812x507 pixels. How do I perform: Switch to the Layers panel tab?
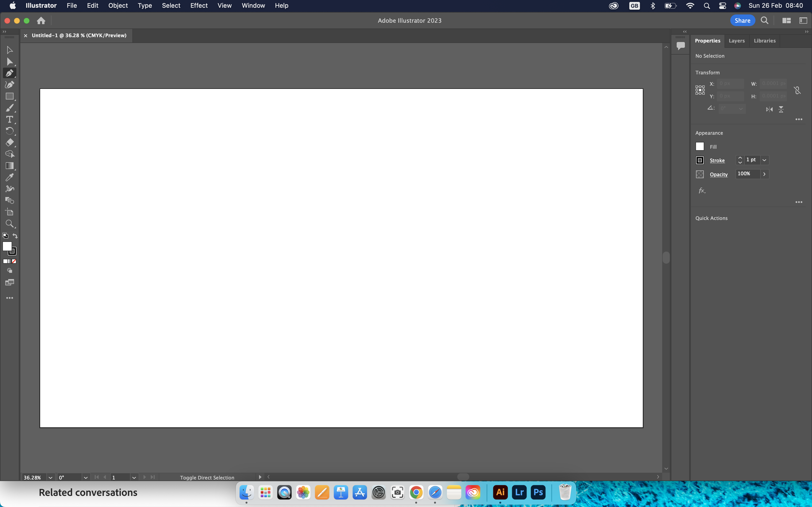[737, 41]
